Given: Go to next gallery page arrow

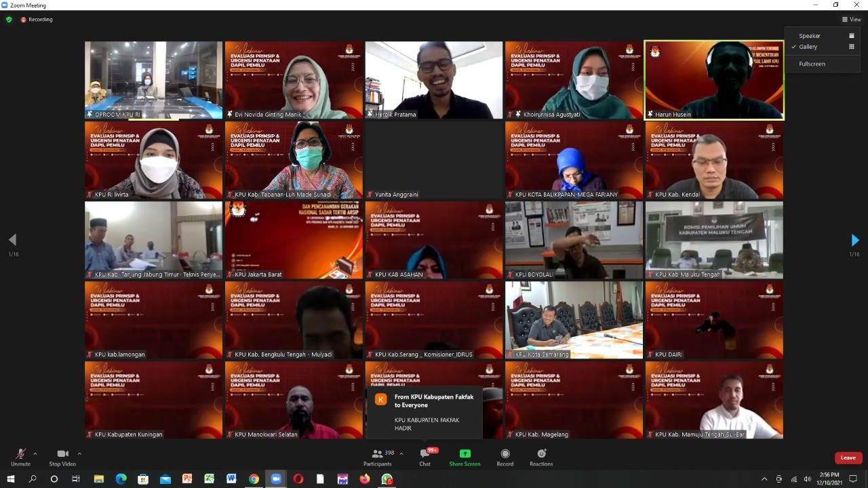Looking at the screenshot, I should [x=854, y=240].
